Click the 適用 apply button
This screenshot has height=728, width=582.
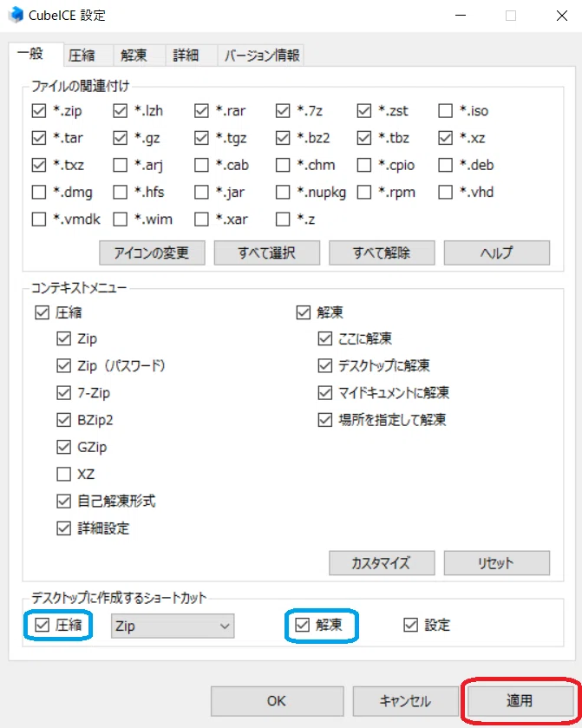point(520,700)
